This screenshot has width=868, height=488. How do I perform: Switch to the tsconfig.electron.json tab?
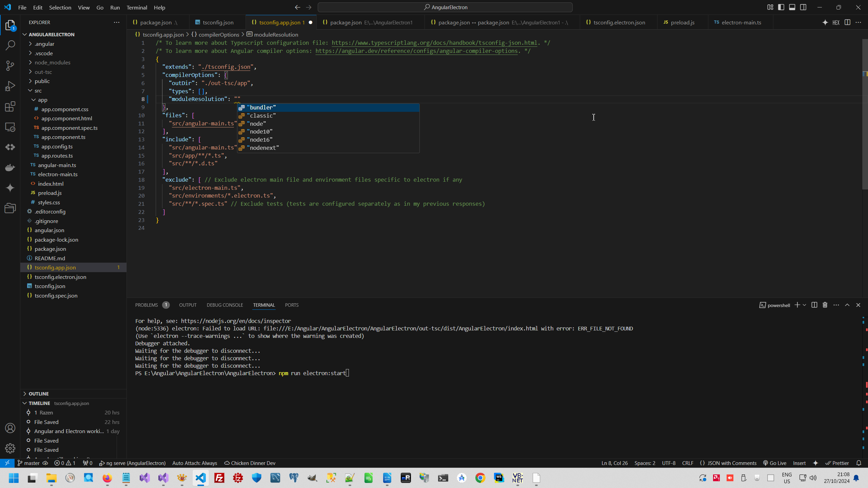[619, 22]
